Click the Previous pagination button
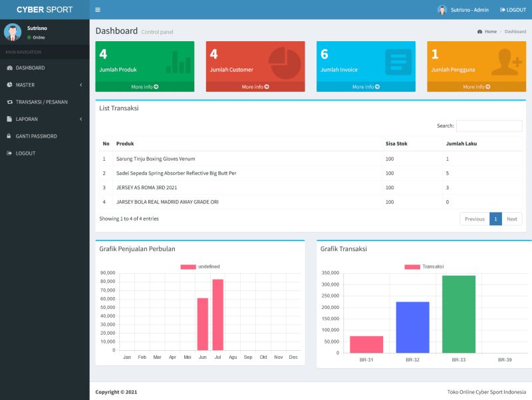The width and height of the screenshot is (532, 400). [475, 219]
